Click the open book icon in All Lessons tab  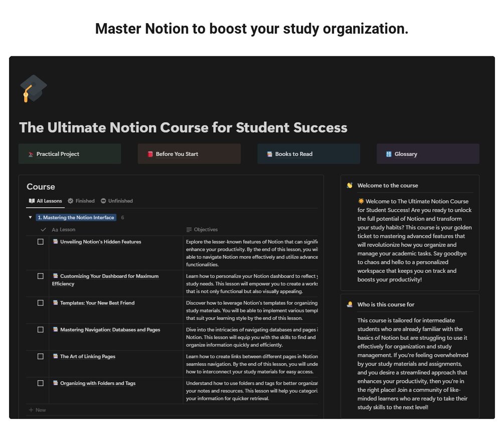(32, 201)
